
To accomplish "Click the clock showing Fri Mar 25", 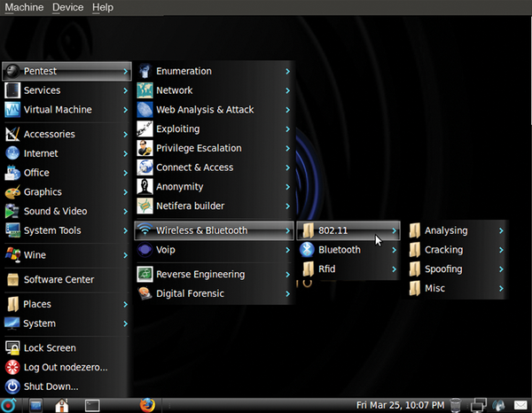I will (x=400, y=405).
